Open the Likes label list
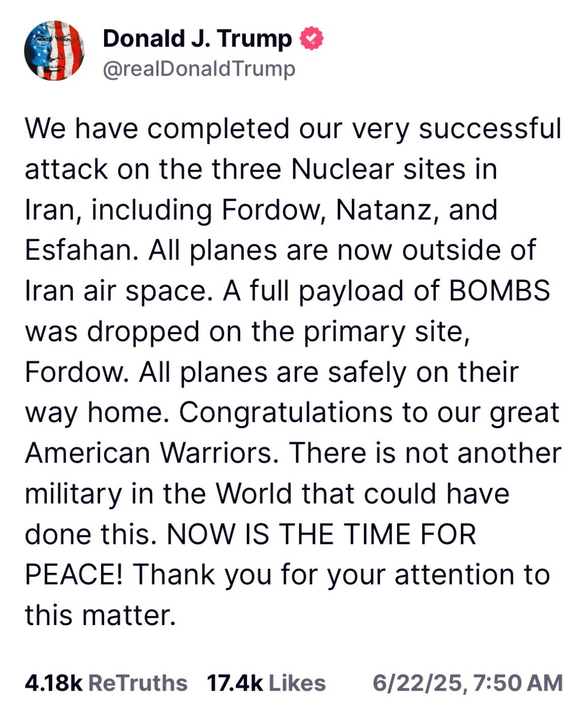The image size is (588, 718). point(297,683)
